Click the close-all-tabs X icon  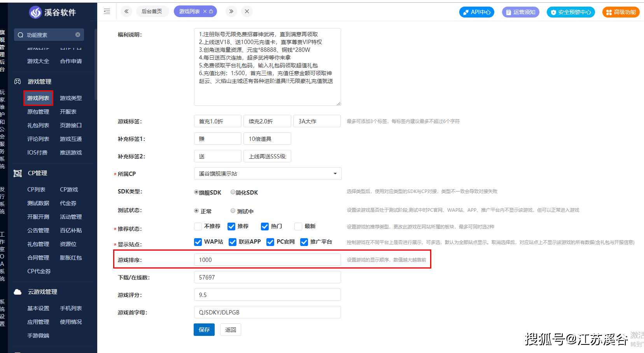coord(247,12)
